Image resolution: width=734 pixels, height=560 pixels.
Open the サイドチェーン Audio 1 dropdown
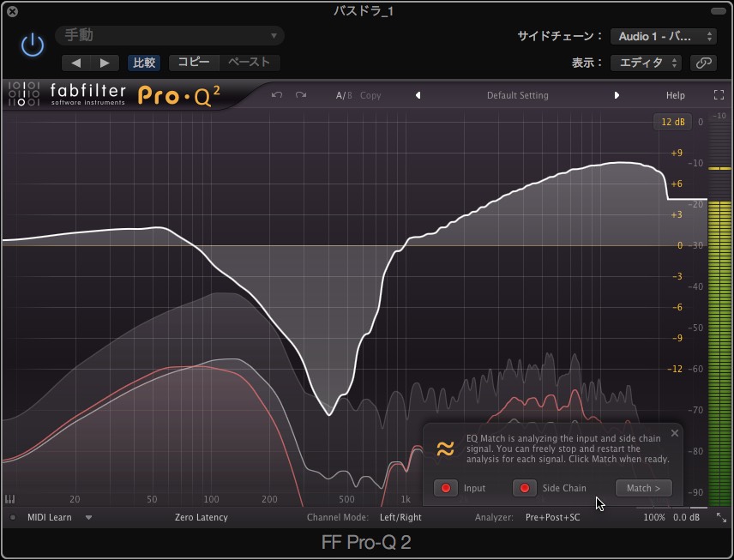(x=664, y=36)
